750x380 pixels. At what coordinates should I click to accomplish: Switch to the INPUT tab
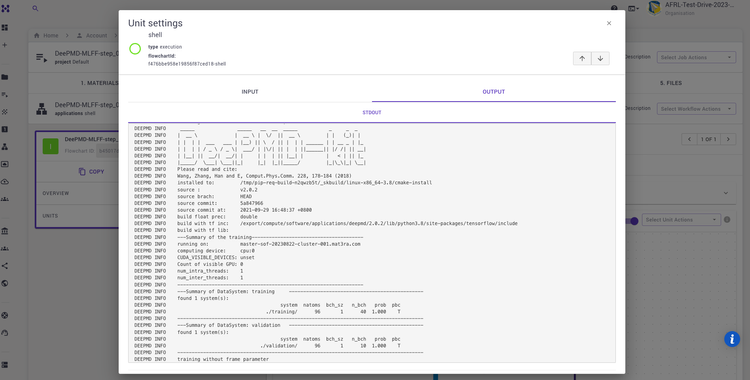[250, 92]
